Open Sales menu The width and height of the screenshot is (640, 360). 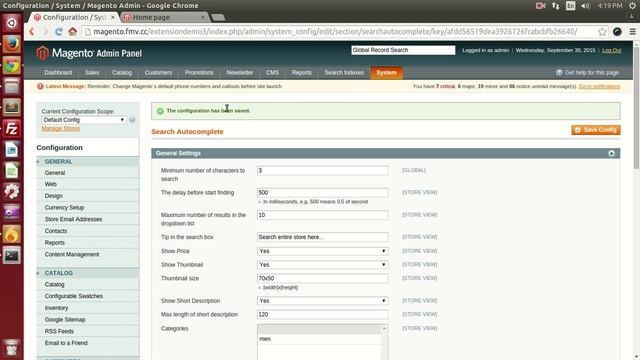point(92,73)
